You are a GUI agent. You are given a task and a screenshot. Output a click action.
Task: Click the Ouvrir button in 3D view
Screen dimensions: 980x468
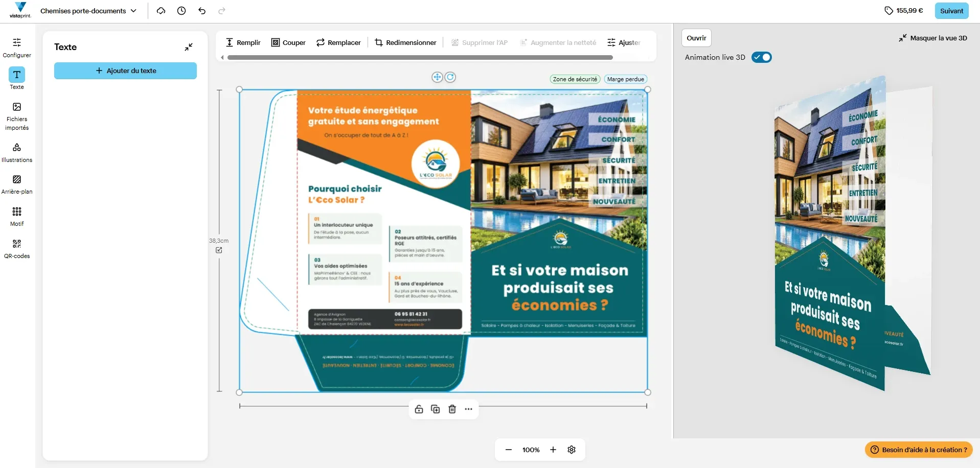tap(696, 38)
